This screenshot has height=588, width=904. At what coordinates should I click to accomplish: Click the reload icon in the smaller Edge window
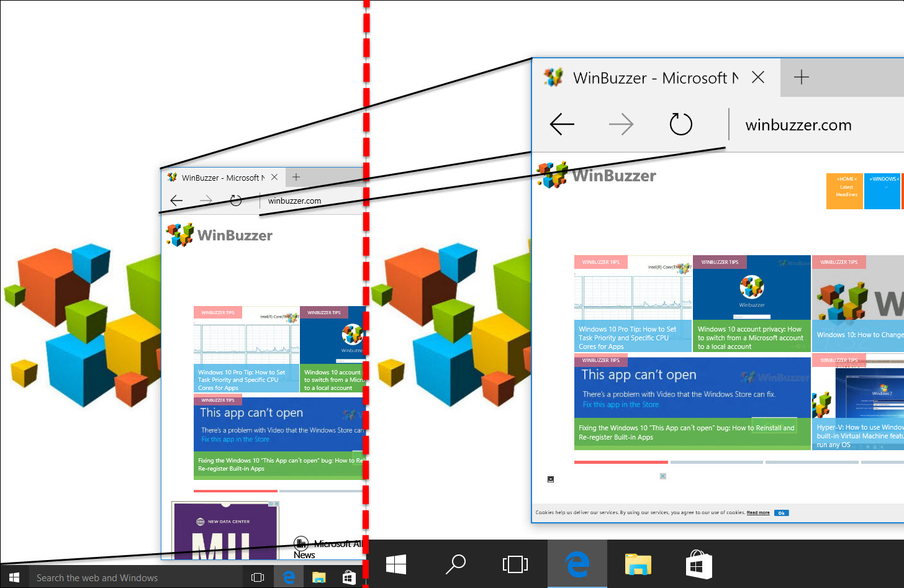pyautogui.click(x=236, y=200)
